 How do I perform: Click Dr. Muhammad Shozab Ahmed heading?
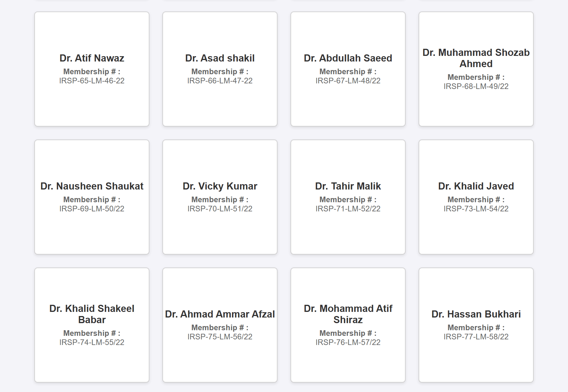(476, 58)
